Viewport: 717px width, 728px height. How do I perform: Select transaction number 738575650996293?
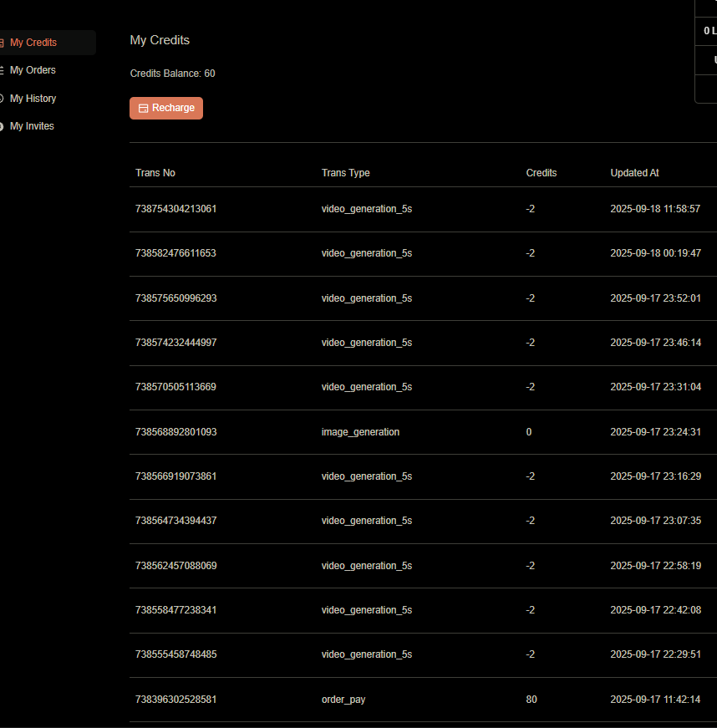[x=175, y=298]
